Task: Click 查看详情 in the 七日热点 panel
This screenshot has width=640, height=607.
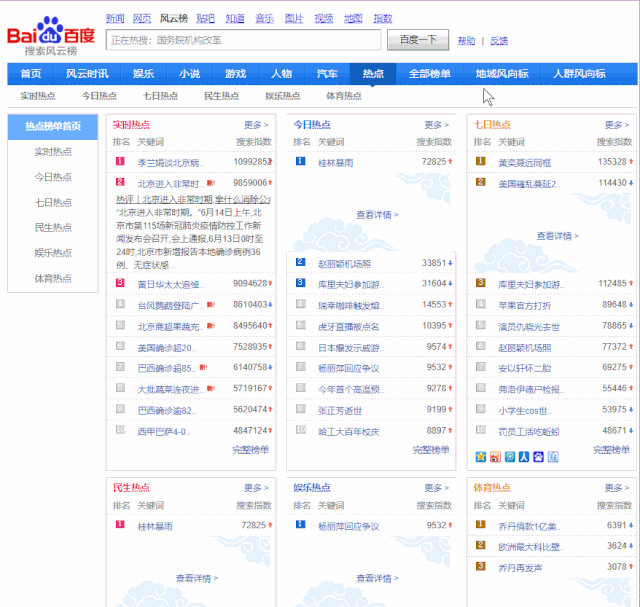Action: [x=558, y=236]
